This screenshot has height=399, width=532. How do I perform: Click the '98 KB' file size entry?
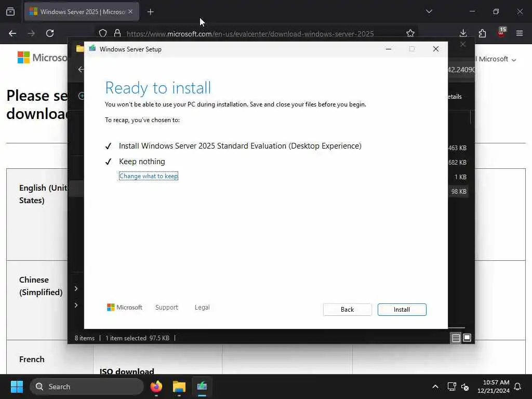(x=459, y=192)
